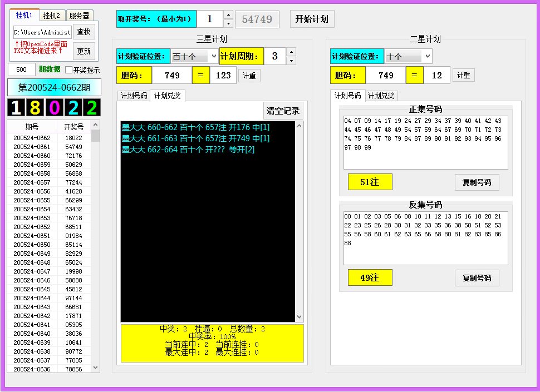Image resolution: width=540 pixels, height=392 pixels.
Task: Decrease 计划周期 with down arrow
Action: 291,61
